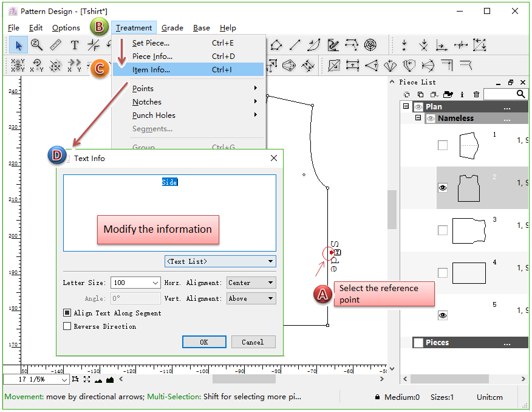
Task: Click the Piece List search field
Action: (499, 94)
